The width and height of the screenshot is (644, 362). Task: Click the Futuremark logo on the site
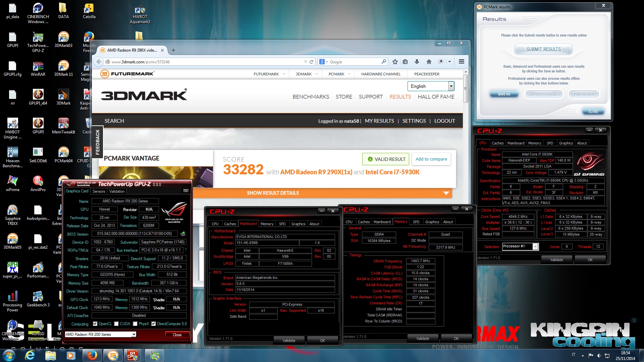pyautogui.click(x=128, y=74)
